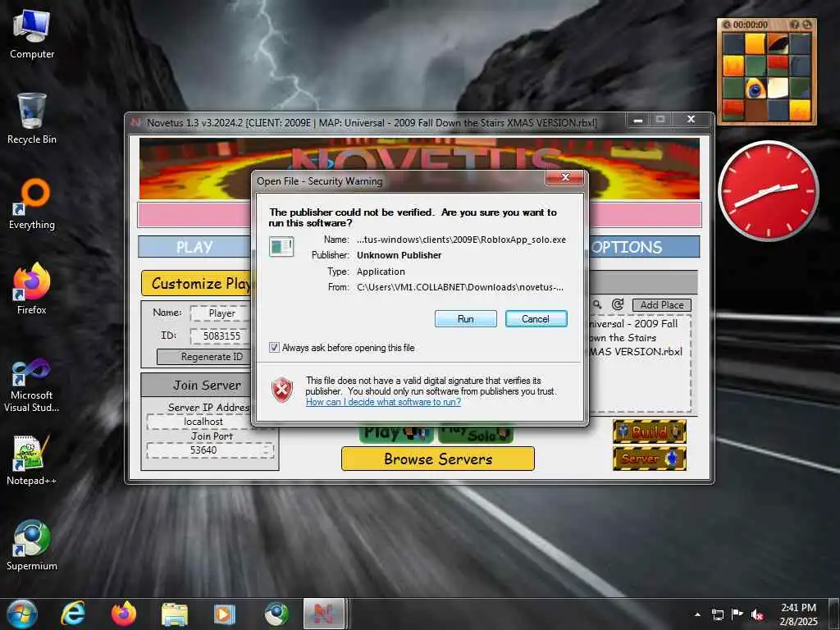
Task: Click the Regenerate ID button
Action: coord(204,357)
